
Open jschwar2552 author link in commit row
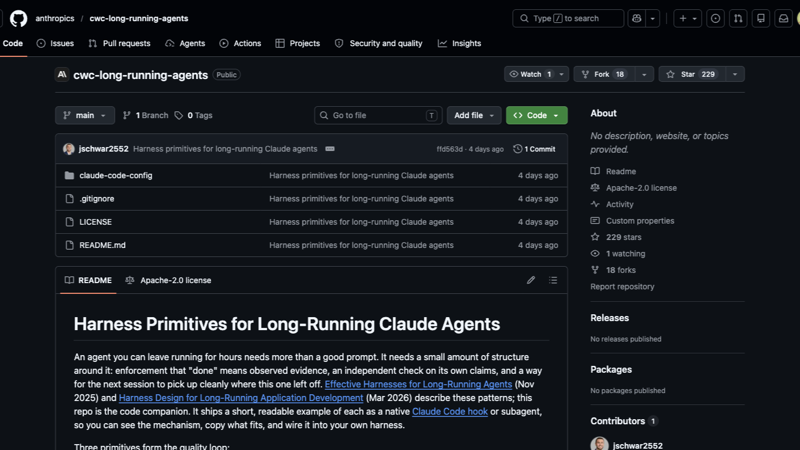point(104,149)
